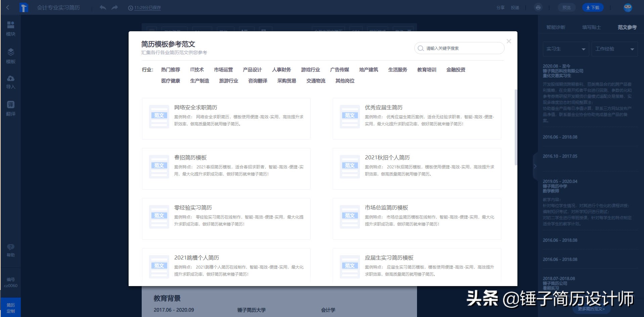Image resolution: width=644 pixels, height=317 pixels.
Task: Click the 下载 download button
Action: point(593,7)
